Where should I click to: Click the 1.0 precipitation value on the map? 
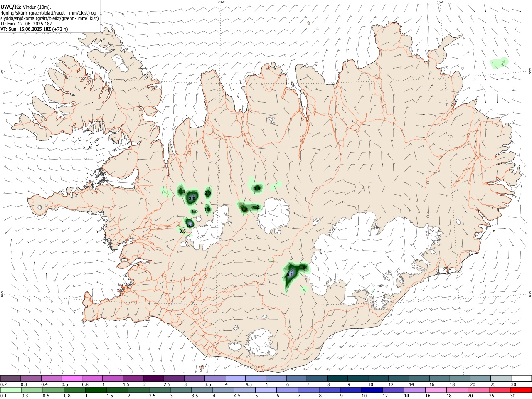pyautogui.click(x=194, y=212)
